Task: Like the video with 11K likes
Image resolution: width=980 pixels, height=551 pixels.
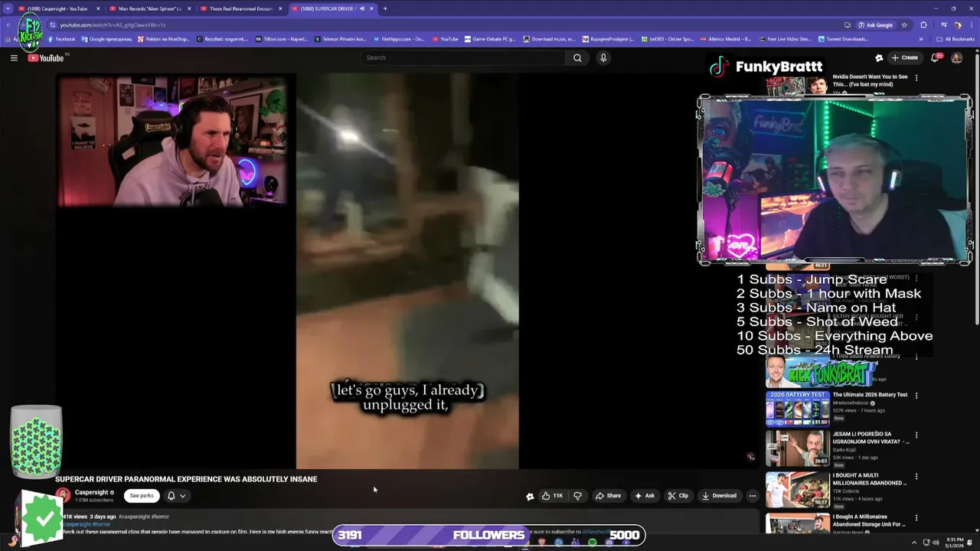Action: click(x=553, y=496)
